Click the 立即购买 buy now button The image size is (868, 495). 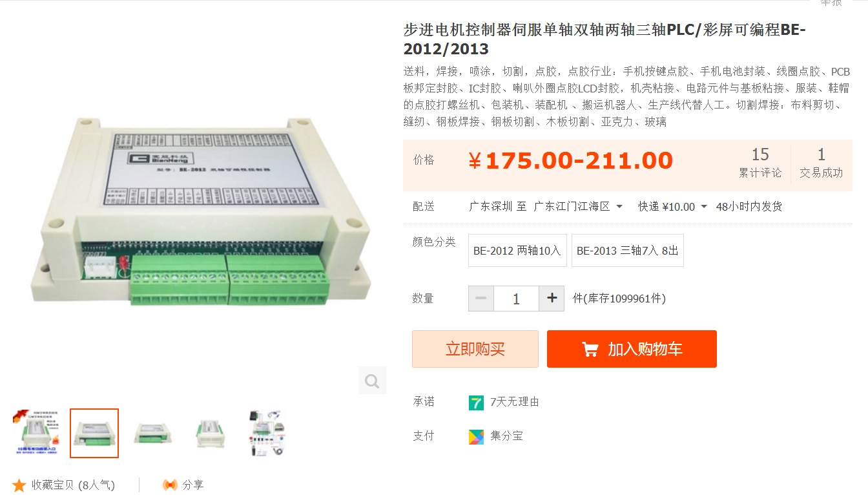pos(475,349)
